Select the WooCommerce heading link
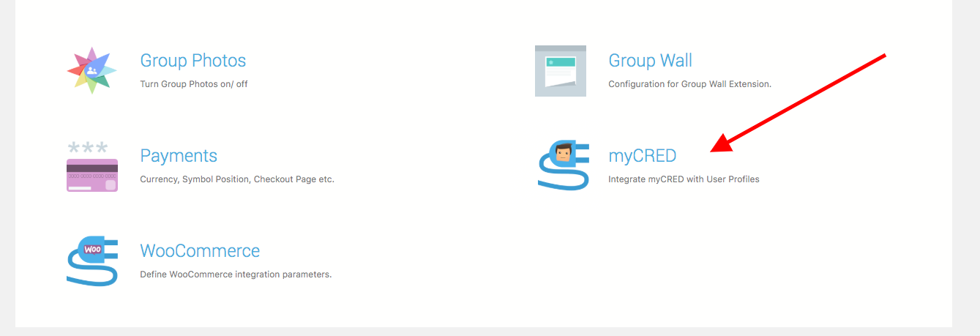Viewport: 980px width, 336px height. coord(200,251)
